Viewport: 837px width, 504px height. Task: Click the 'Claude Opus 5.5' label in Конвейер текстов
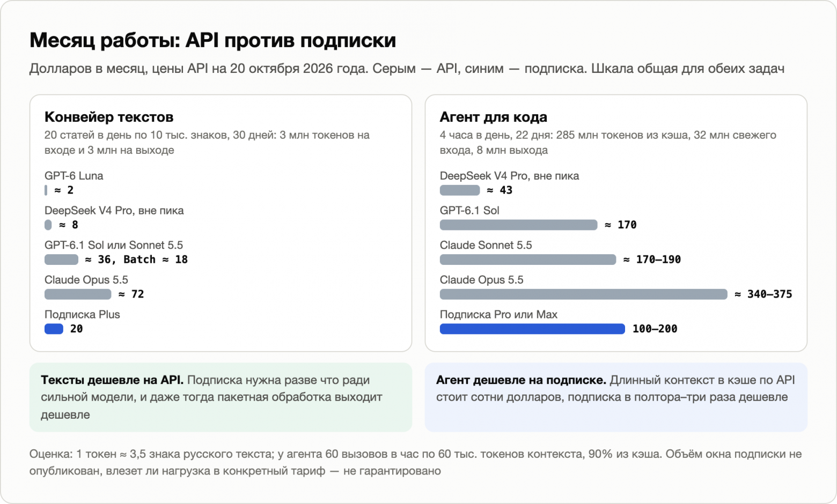click(86, 280)
